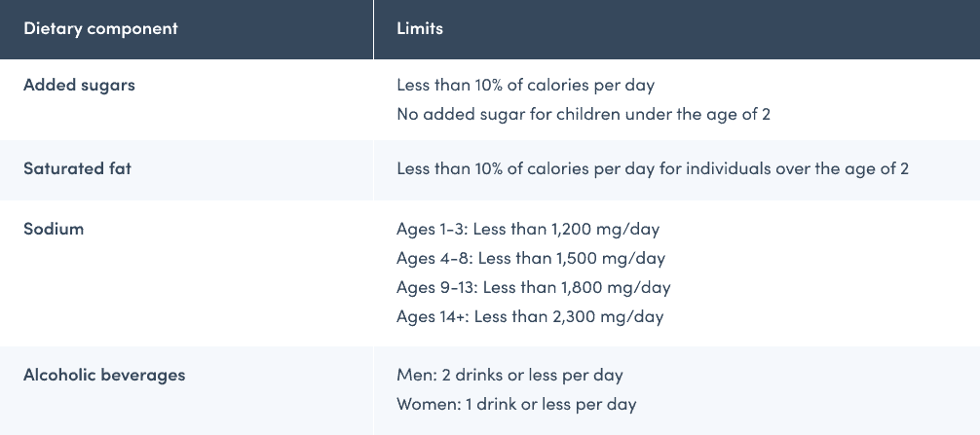Click the 'Men:' label in alcohol limits
This screenshot has height=435, width=980.
coord(416,375)
